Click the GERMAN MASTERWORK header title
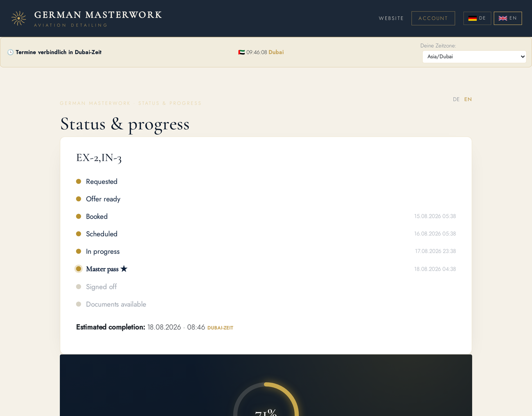 pos(98,15)
